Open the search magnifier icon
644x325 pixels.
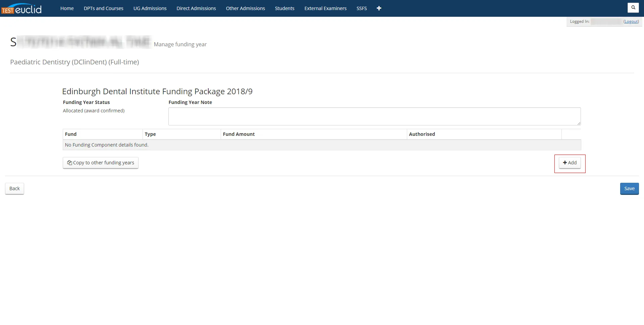pos(633,7)
